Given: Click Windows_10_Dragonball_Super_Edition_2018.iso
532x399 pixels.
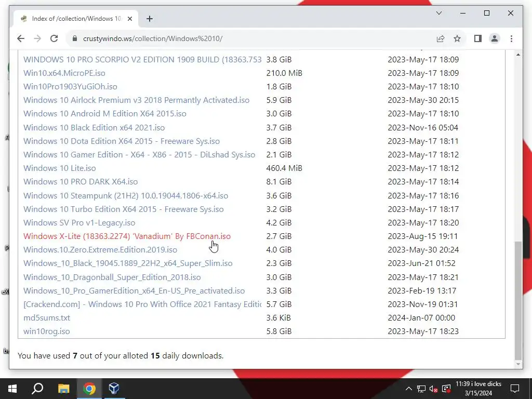Looking at the screenshot, I should 112,277.
